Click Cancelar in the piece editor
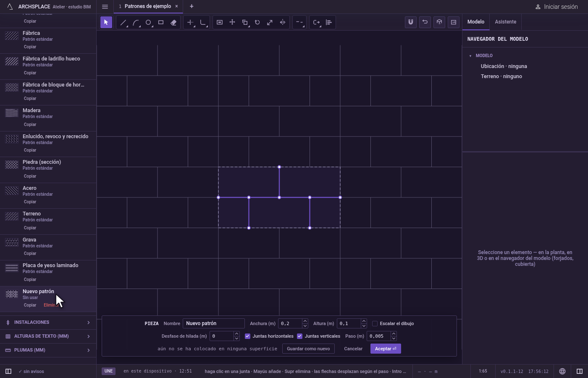Image resolution: width=588 pixels, height=378 pixels. click(x=353, y=349)
